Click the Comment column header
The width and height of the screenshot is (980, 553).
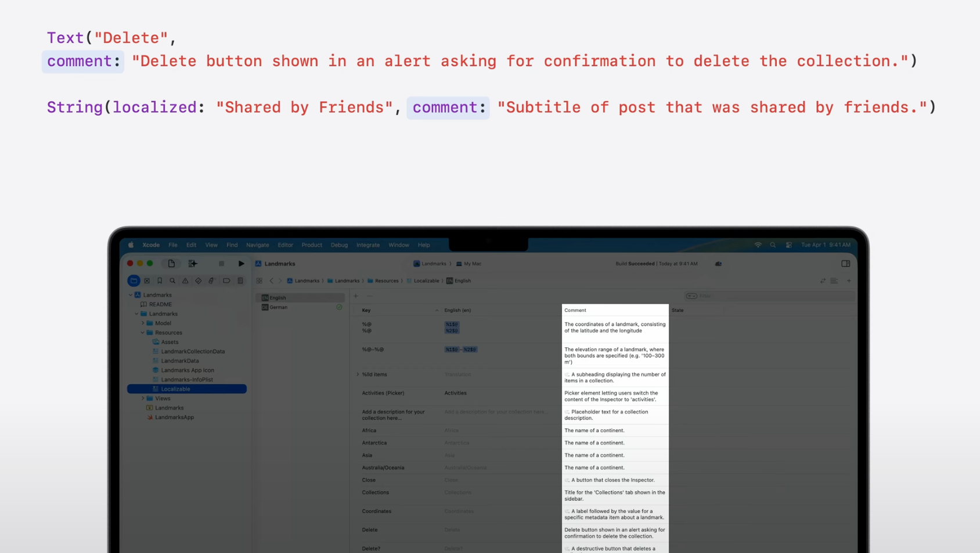click(x=615, y=310)
